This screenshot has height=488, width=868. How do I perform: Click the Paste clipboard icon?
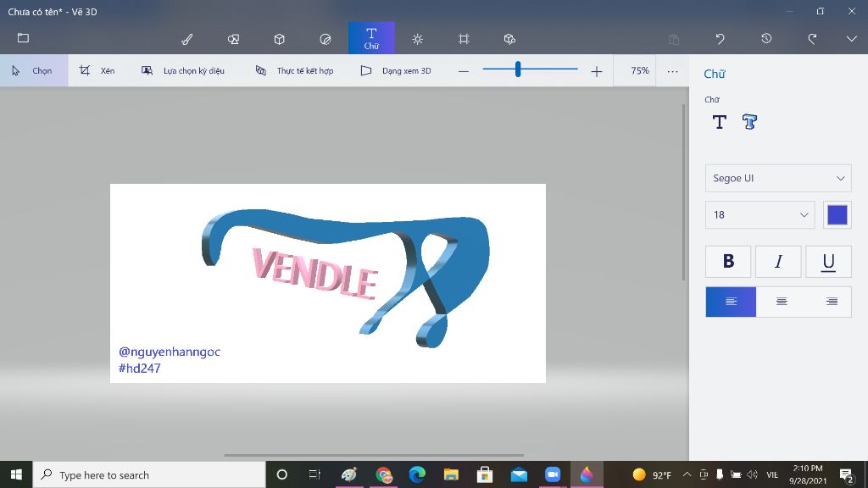pyautogui.click(x=674, y=39)
